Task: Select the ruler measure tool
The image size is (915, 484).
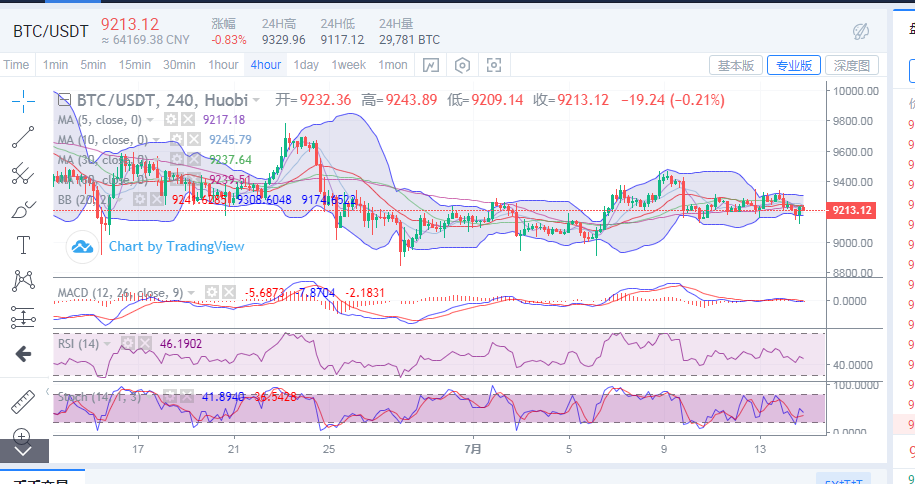Action: tap(23, 402)
